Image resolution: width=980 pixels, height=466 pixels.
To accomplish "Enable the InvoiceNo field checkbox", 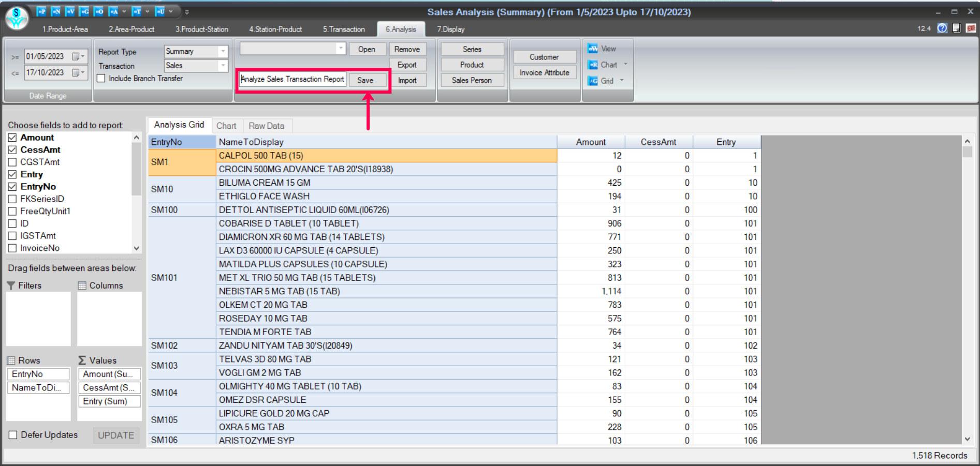I will tap(12, 248).
